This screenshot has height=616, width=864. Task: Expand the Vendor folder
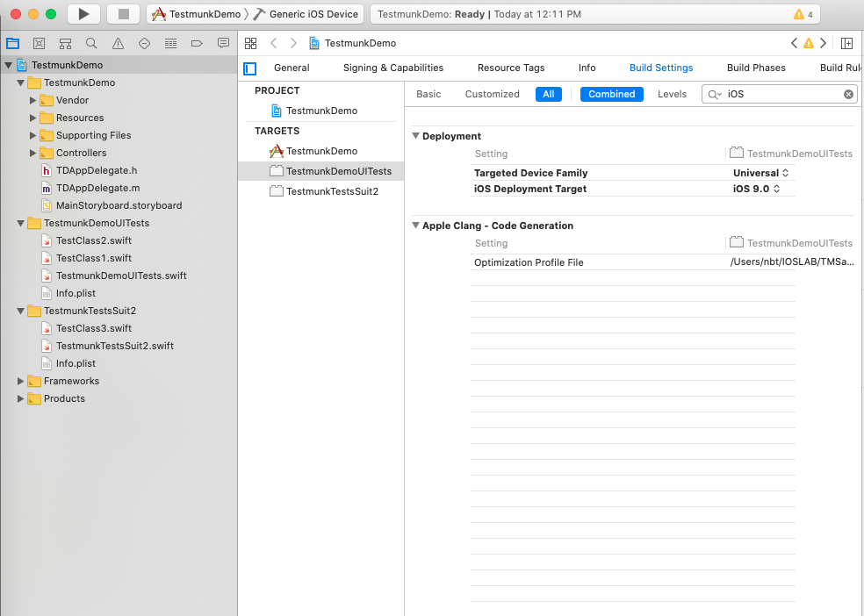32,100
